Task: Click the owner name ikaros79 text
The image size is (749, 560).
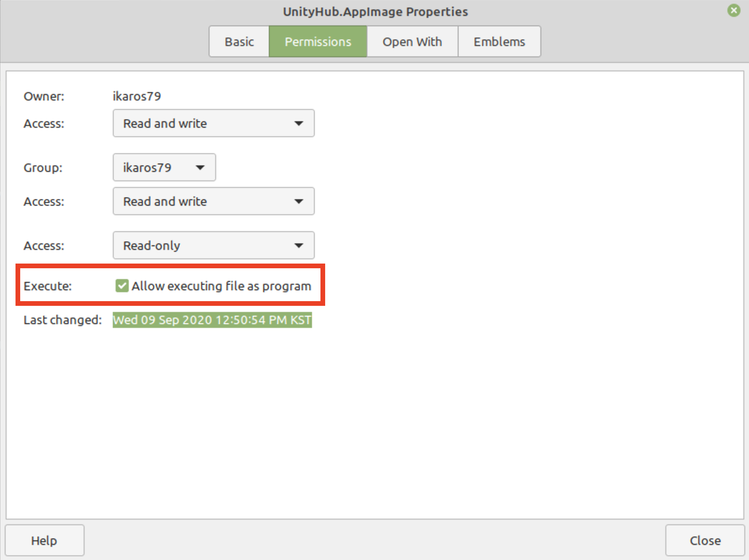Action: pos(137,96)
